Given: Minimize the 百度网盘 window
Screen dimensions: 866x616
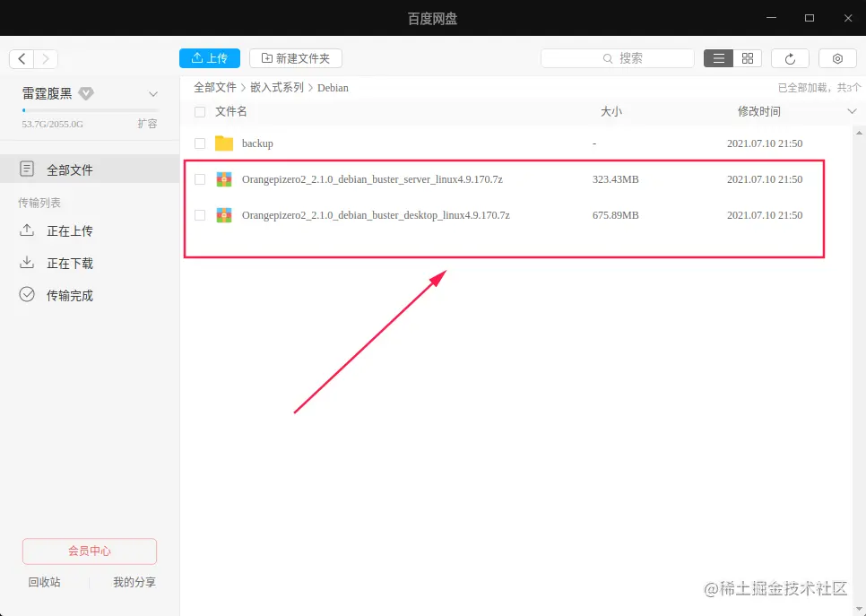Looking at the screenshot, I should tap(772, 18).
